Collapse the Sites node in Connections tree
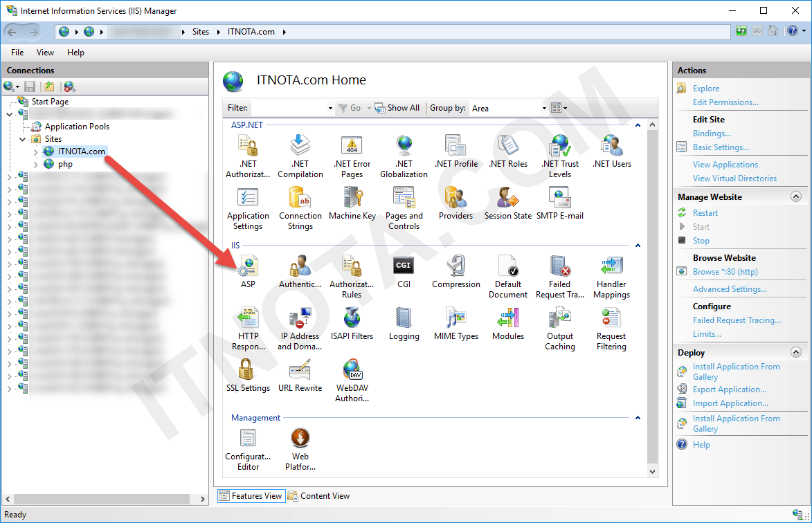Screen dimensions: 812x523 (23, 138)
